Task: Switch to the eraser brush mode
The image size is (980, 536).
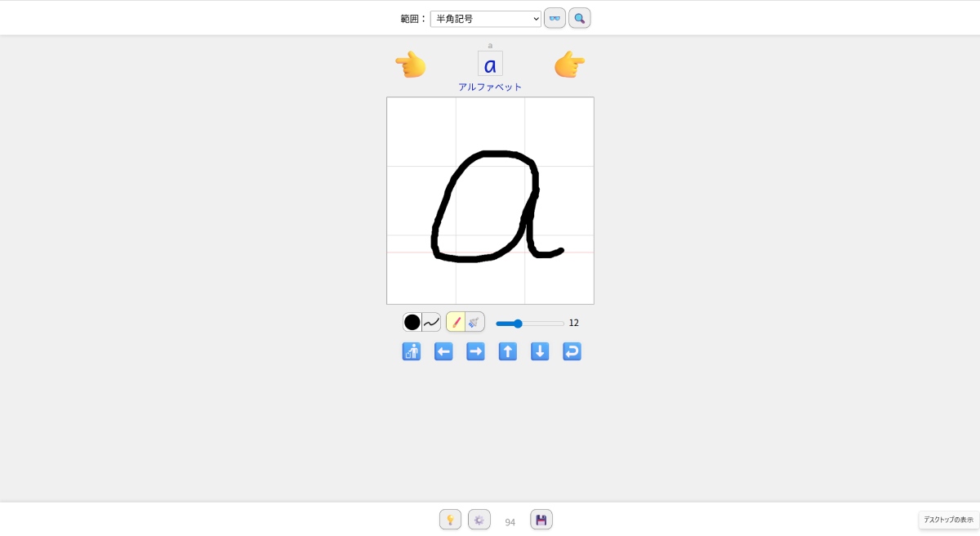Action: tap(474, 322)
